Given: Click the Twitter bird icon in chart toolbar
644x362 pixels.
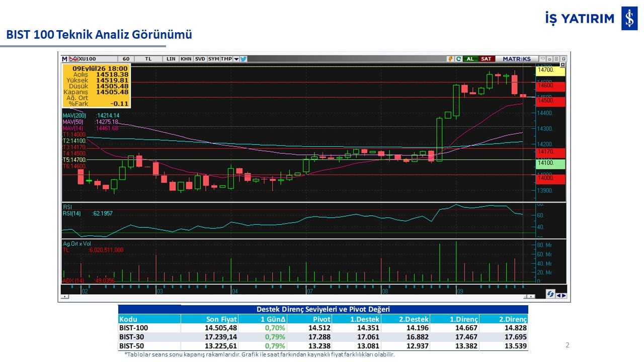Looking at the screenshot, I should (243, 59).
